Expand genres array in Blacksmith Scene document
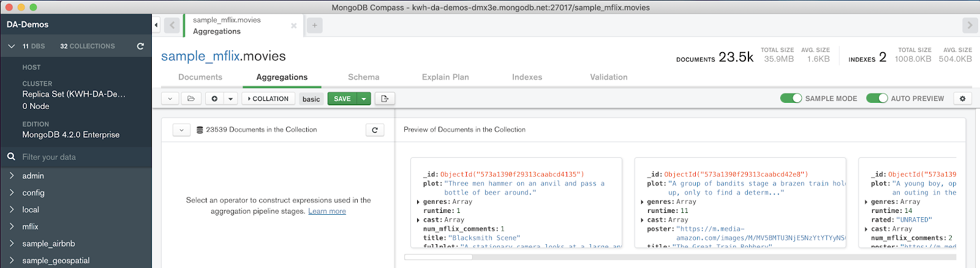This screenshot has height=268, width=980. coord(418,202)
